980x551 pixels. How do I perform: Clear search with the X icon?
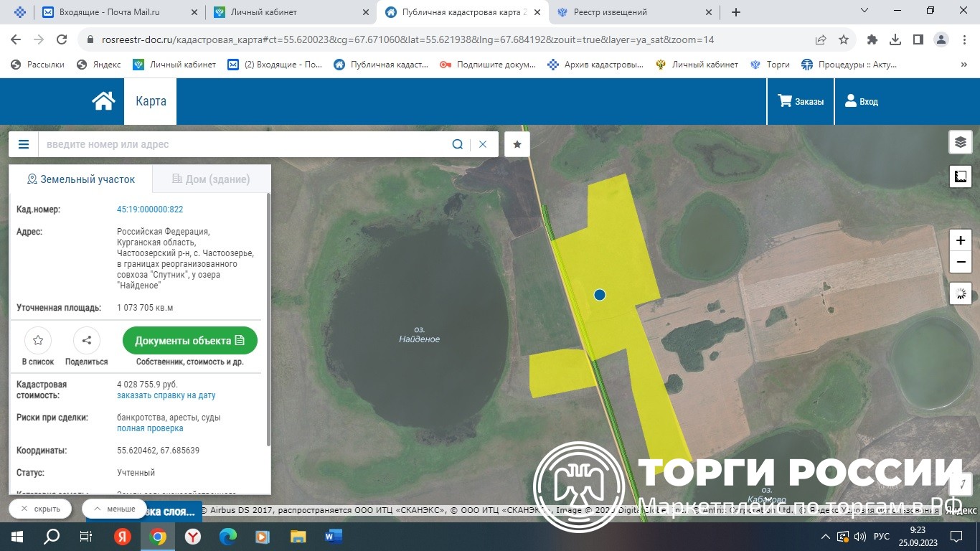pyautogui.click(x=483, y=144)
